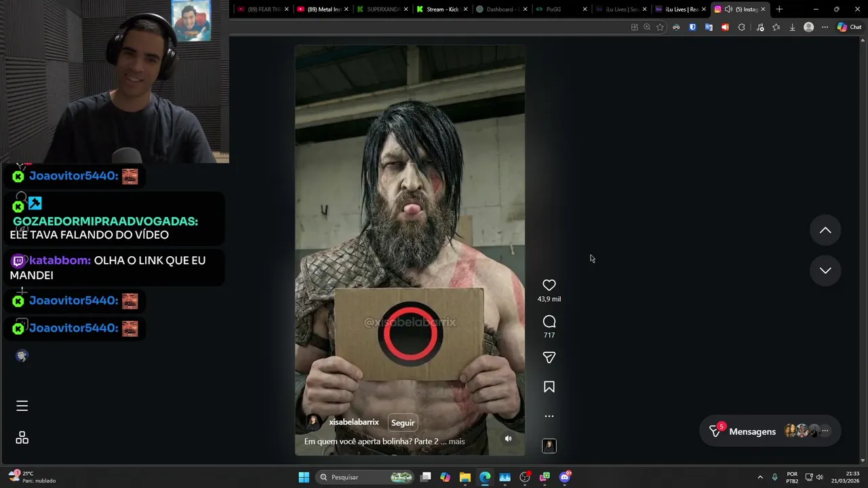
Task: Open Bitwarden shield extension icon
Action: point(692,27)
